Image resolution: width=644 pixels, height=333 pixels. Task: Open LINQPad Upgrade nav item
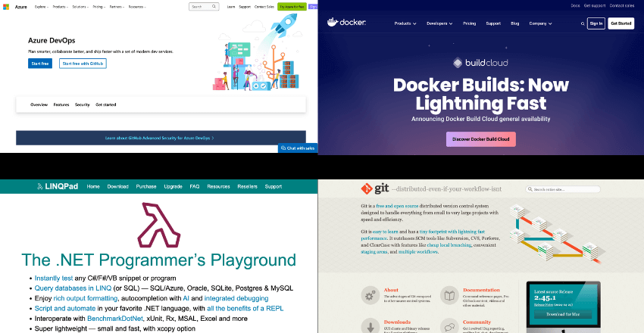[x=173, y=187]
